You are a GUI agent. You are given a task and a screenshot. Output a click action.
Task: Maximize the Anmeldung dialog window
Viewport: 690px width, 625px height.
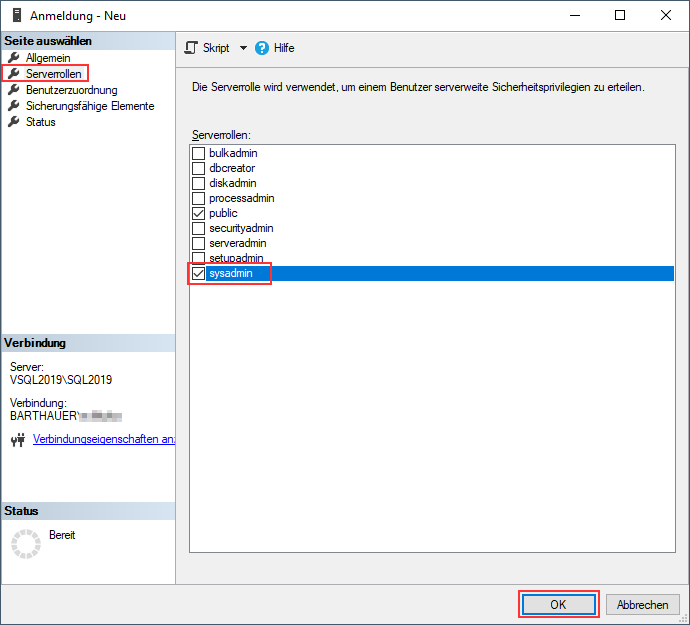(620, 16)
